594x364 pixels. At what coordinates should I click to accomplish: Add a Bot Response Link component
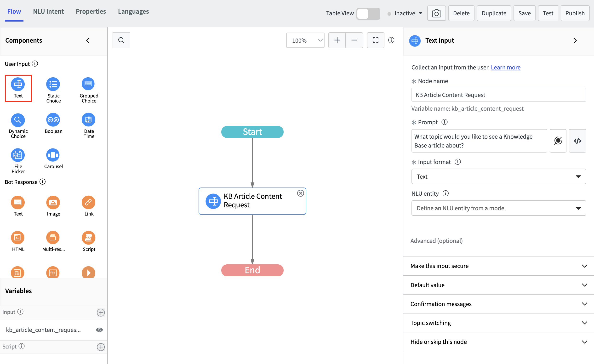tap(89, 206)
